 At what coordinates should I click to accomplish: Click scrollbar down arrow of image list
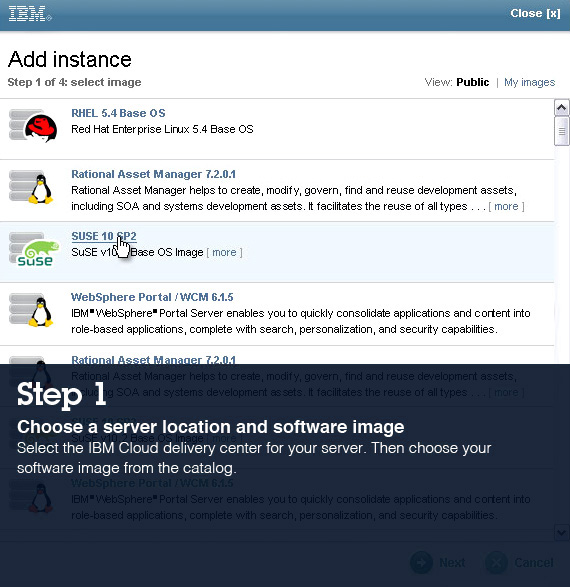point(561,532)
